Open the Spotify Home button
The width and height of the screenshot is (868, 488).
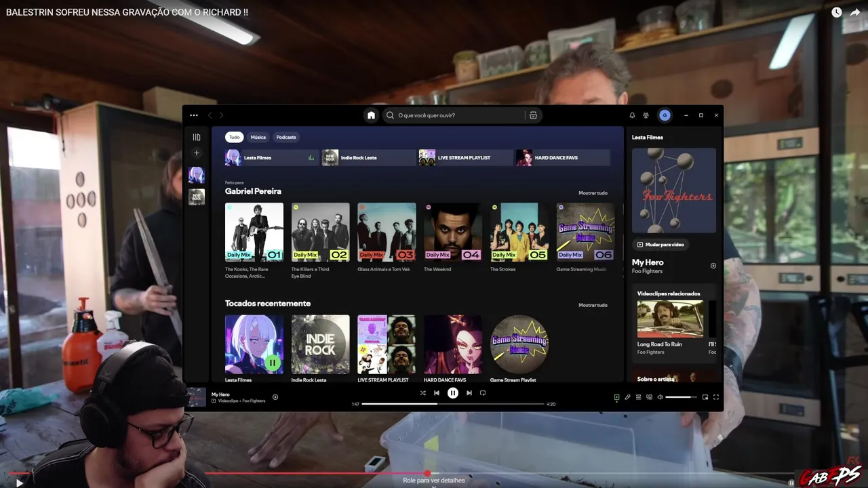371,115
